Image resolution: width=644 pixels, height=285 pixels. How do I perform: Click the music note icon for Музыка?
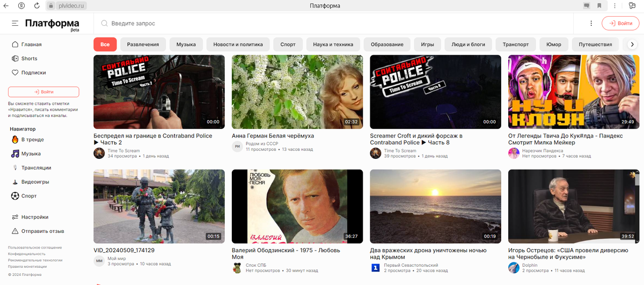[16, 154]
